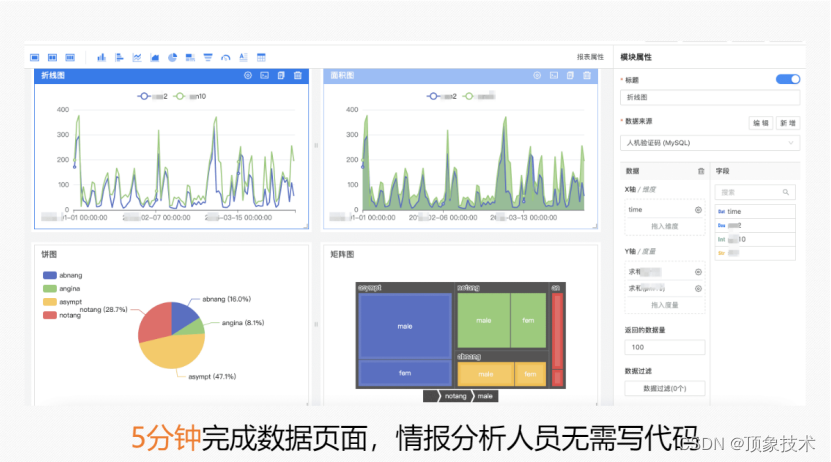Click asympt yellow slice of pie chart
The image size is (831, 462).
[171, 352]
